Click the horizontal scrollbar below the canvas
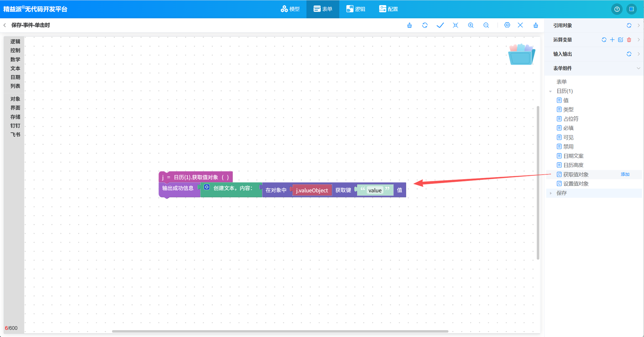The height and width of the screenshot is (337, 644). click(x=280, y=331)
